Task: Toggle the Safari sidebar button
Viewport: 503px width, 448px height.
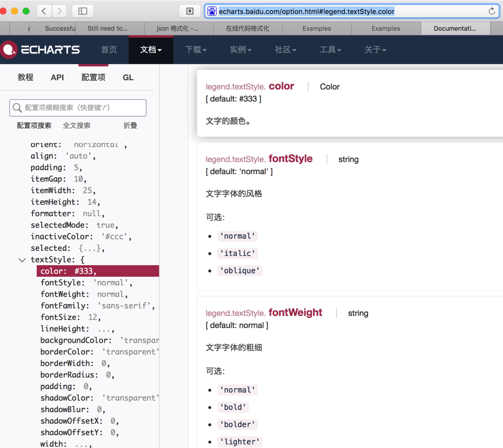Action: 82,11
